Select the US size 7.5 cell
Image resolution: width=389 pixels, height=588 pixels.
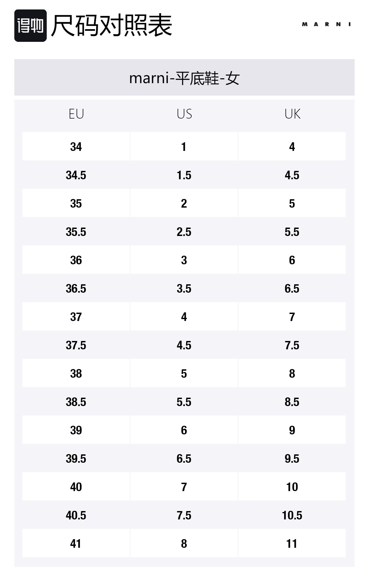(x=184, y=515)
